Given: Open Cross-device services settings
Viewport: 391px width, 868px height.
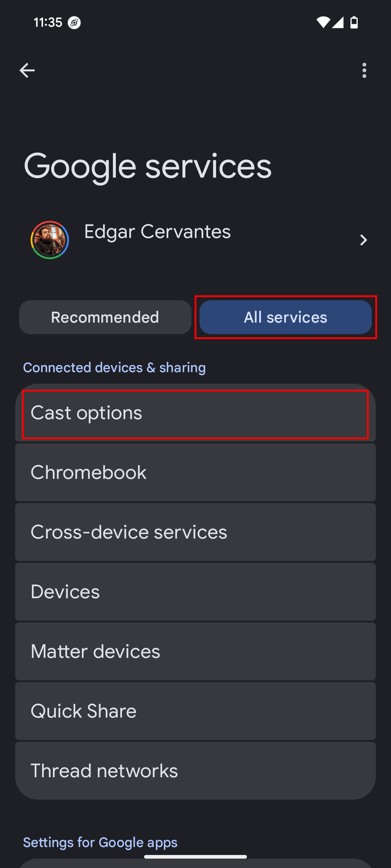Looking at the screenshot, I should tap(195, 532).
